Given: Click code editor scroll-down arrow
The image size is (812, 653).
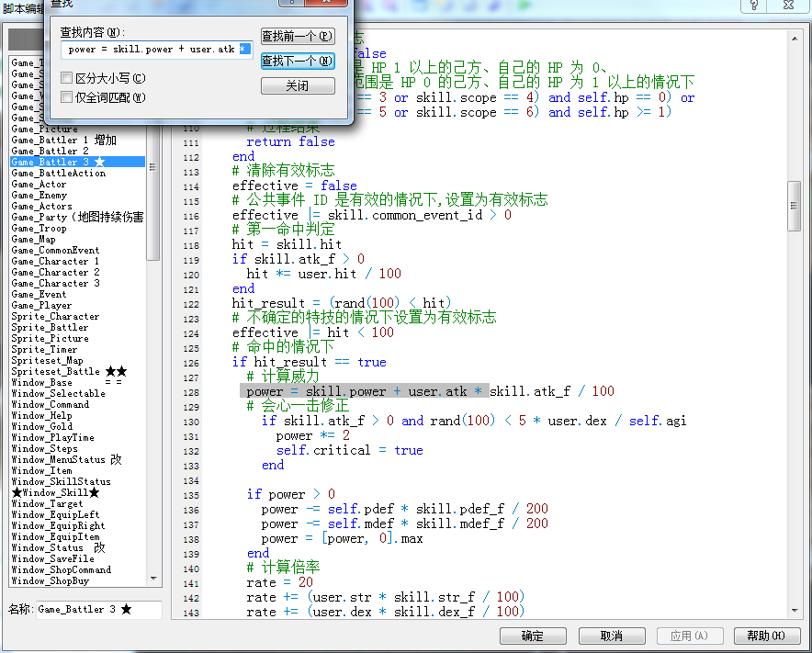Looking at the screenshot, I should click(795, 611).
